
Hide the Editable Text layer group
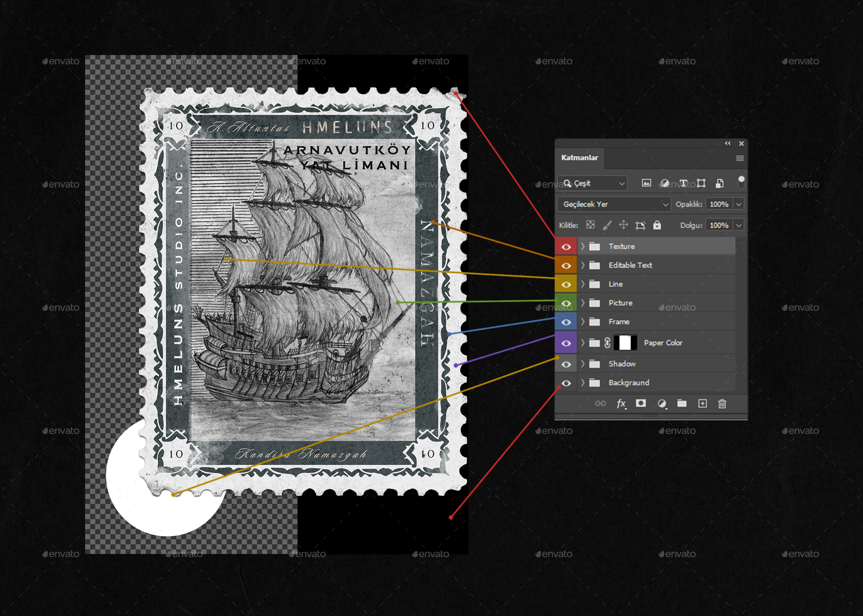pos(566,265)
